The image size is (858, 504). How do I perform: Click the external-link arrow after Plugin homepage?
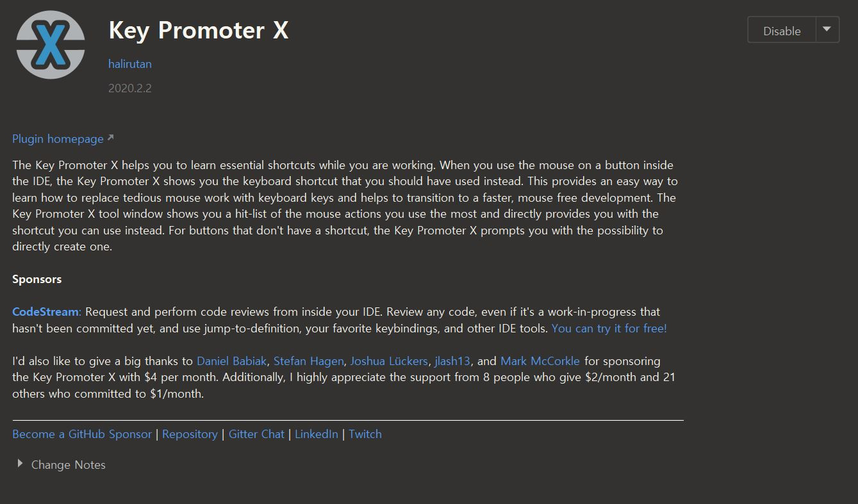click(x=110, y=138)
